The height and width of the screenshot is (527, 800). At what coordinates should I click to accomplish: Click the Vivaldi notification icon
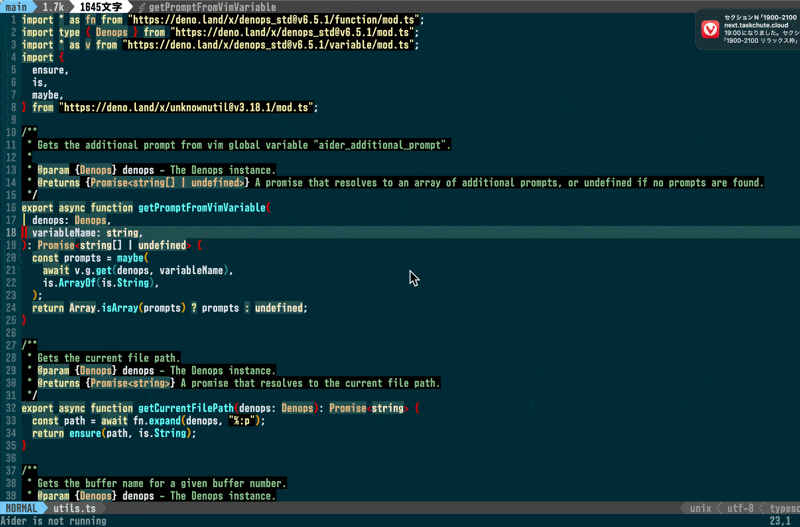pos(710,29)
